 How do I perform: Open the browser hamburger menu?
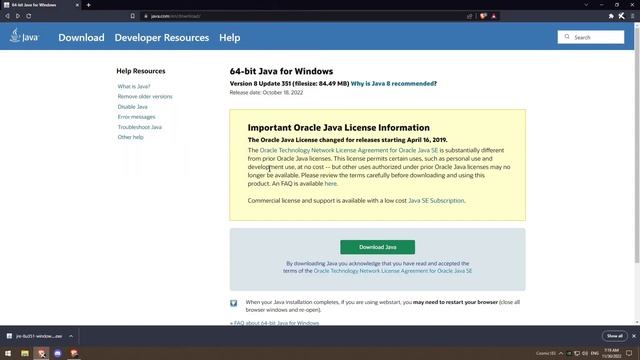(633, 16)
